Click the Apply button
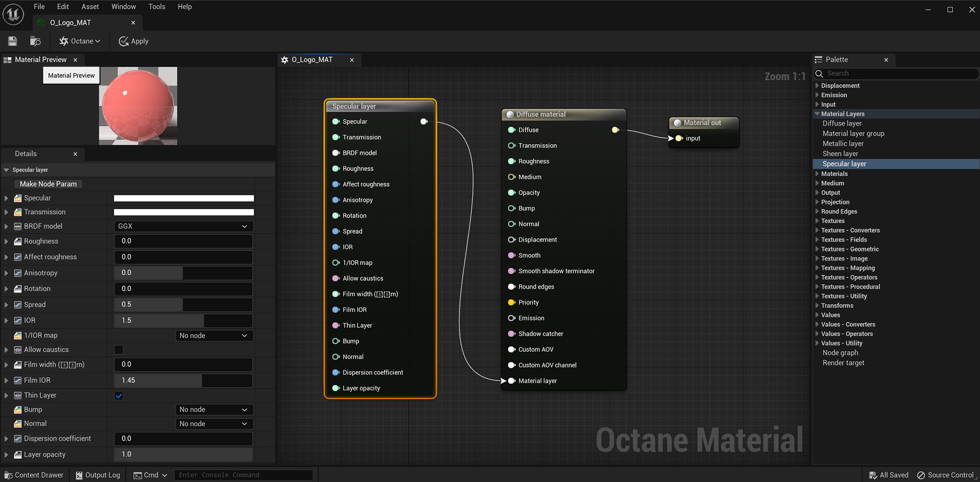This screenshot has height=482, width=980. point(134,41)
